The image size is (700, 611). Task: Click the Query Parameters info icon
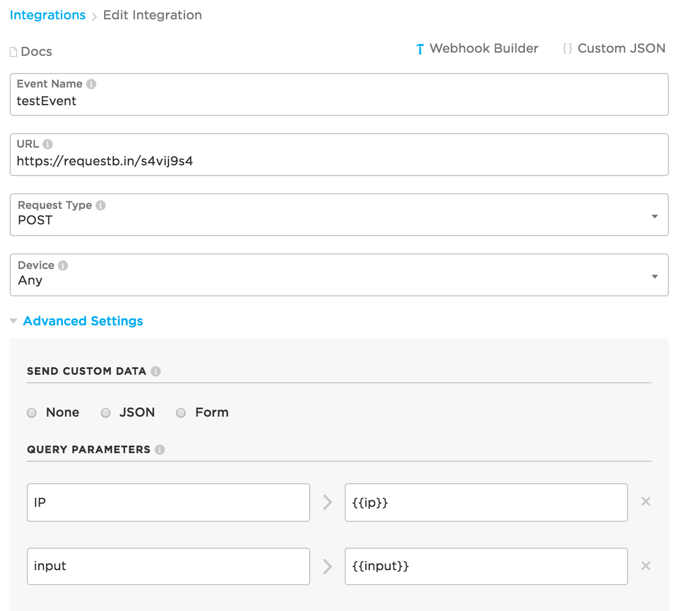click(x=159, y=449)
